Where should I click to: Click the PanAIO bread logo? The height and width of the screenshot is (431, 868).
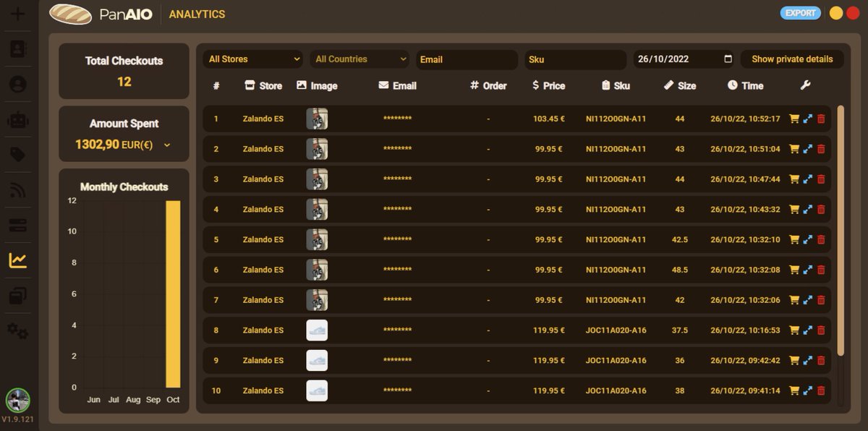tap(70, 14)
